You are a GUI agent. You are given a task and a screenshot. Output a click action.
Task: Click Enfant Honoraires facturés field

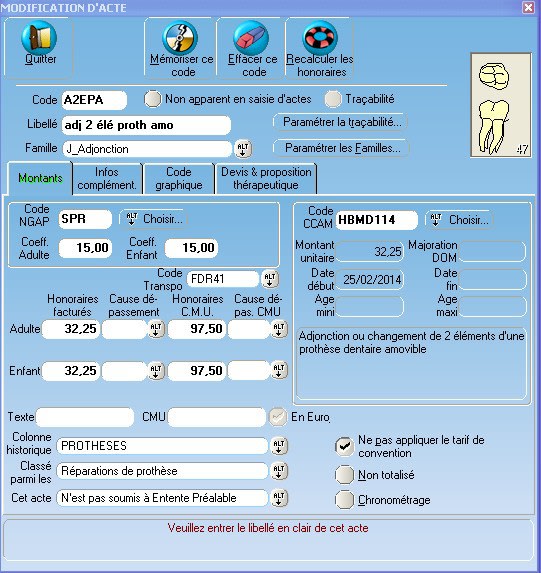(71, 371)
